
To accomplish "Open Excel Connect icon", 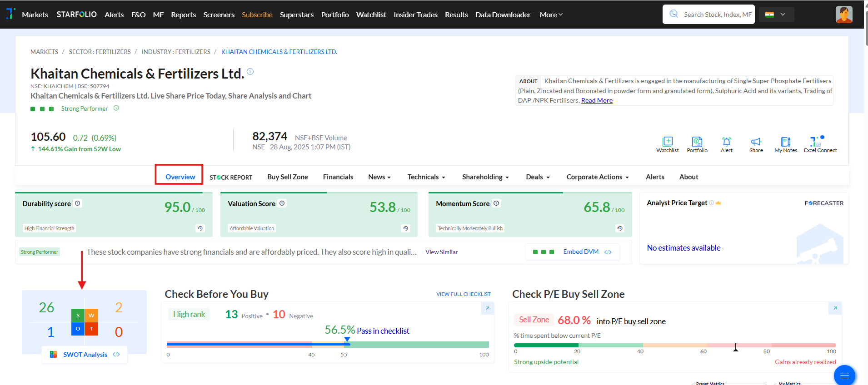I will click(x=817, y=141).
